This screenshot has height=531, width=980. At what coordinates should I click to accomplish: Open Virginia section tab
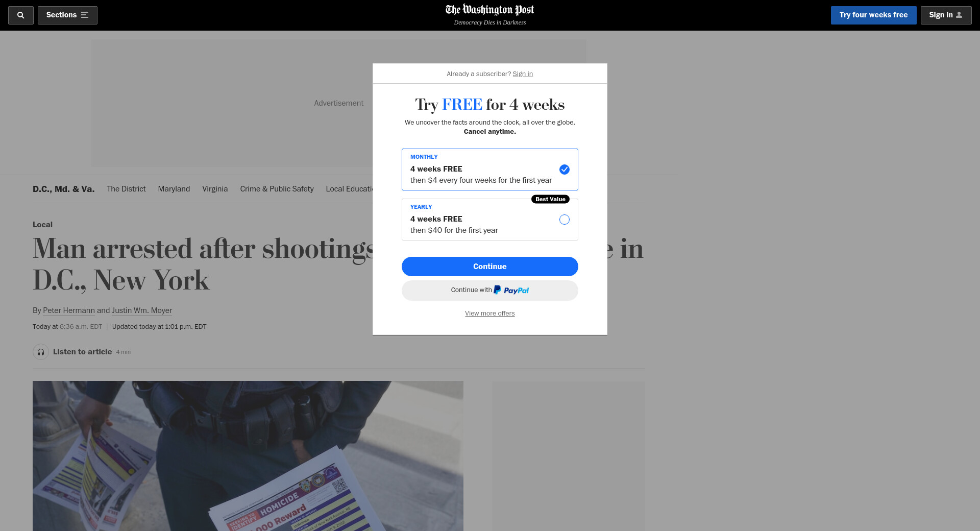click(x=215, y=189)
